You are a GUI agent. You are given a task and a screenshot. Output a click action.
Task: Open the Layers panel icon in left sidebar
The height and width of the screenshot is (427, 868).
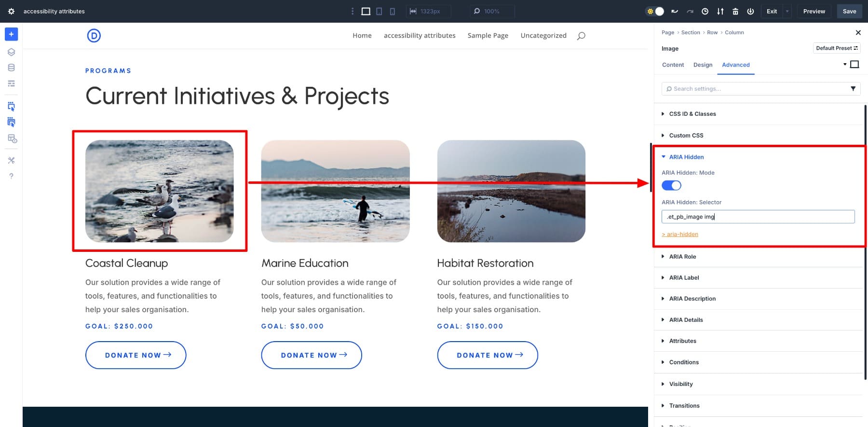pos(11,52)
